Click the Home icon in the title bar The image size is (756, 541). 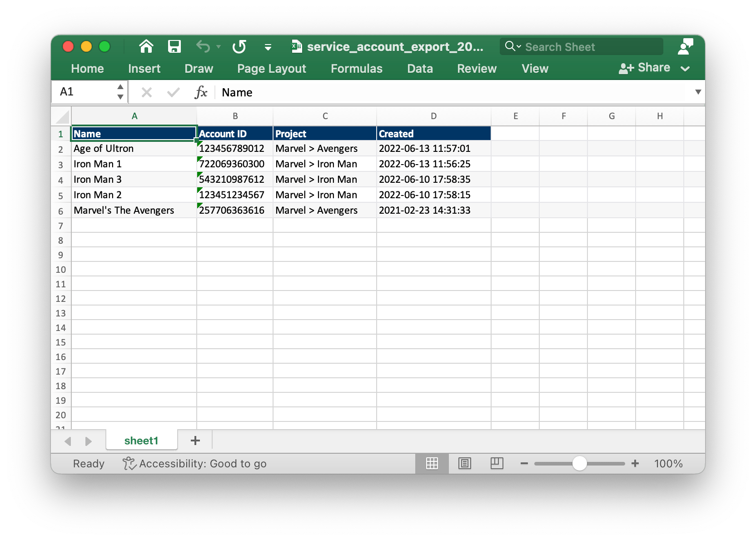(x=146, y=46)
